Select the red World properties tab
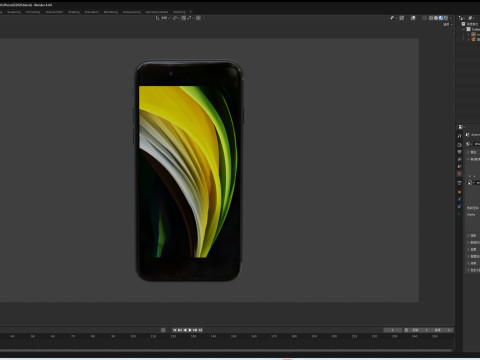 click(459, 174)
